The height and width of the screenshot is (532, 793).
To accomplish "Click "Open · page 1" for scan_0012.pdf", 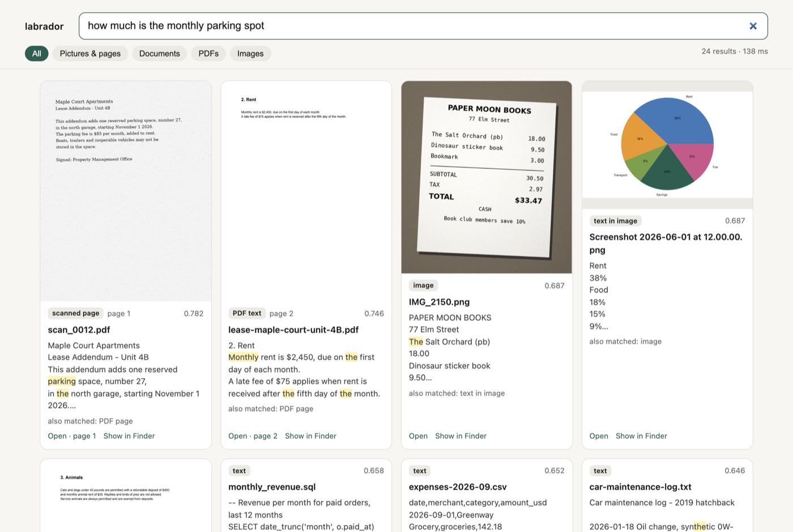I will [x=72, y=436].
